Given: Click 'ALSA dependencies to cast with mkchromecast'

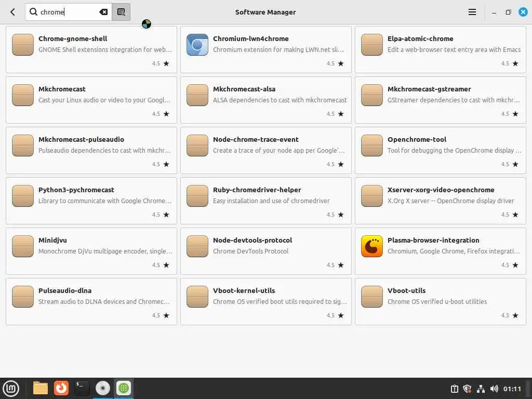Looking at the screenshot, I should (x=280, y=100).
